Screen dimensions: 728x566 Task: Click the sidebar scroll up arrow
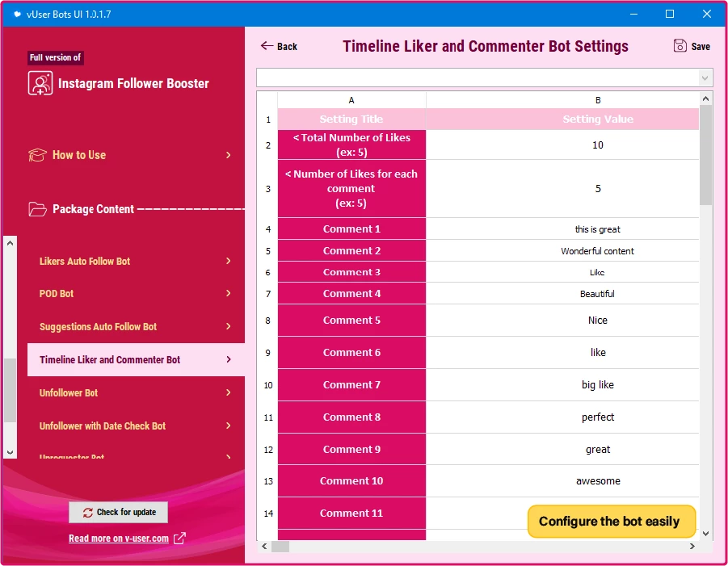click(x=11, y=243)
